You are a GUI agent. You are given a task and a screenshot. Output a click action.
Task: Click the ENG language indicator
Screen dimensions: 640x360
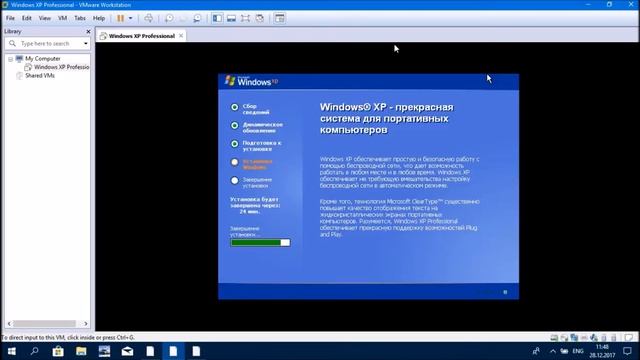click(578, 351)
